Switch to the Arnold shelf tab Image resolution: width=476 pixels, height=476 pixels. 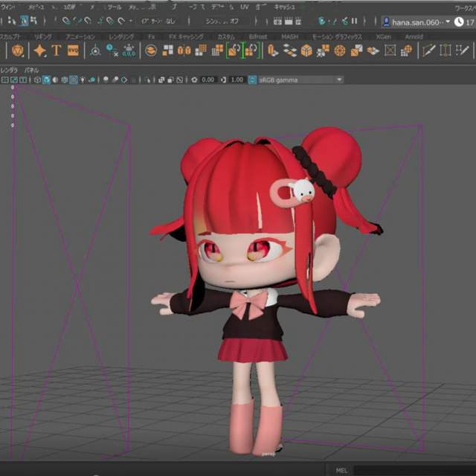[x=414, y=36]
